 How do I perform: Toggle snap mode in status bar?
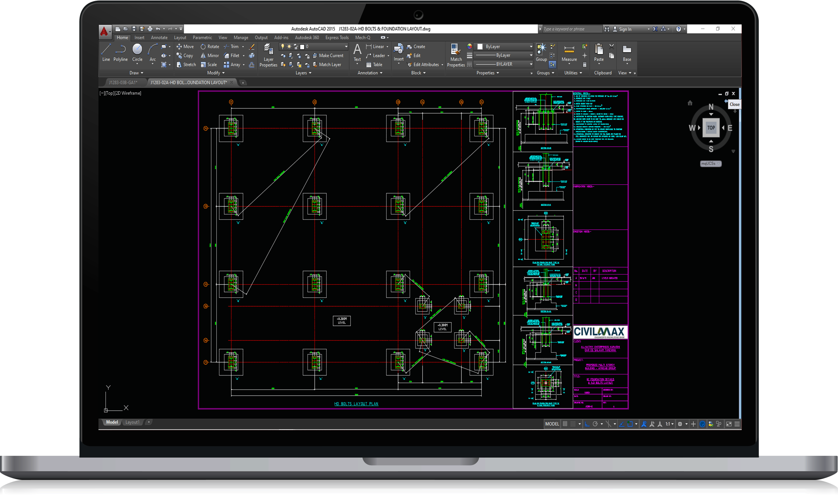click(573, 424)
